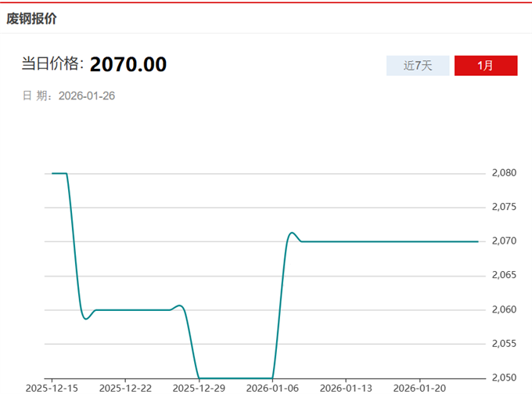Viewport: 532px width, 394px height.
Task: Click the 2,075 y-axis label
Action: (x=505, y=207)
